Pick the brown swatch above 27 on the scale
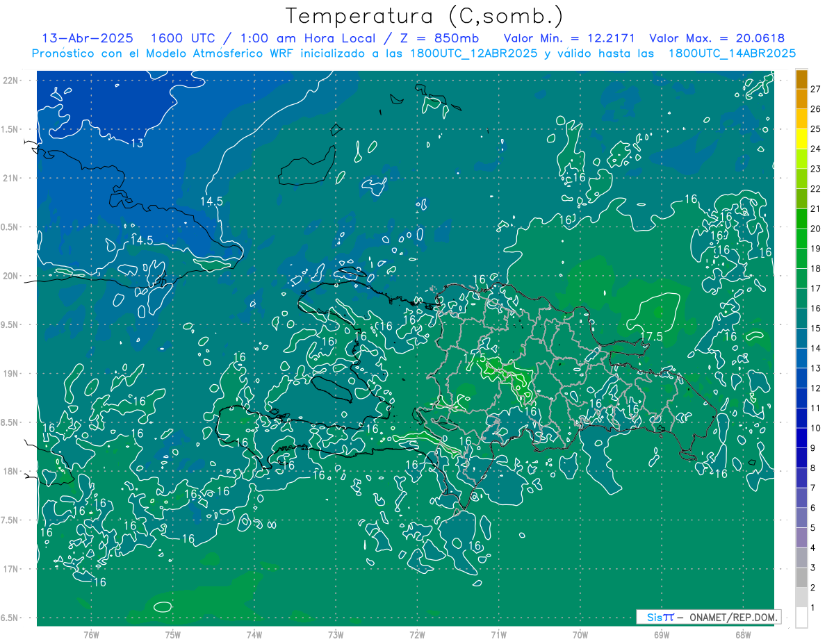 point(801,79)
